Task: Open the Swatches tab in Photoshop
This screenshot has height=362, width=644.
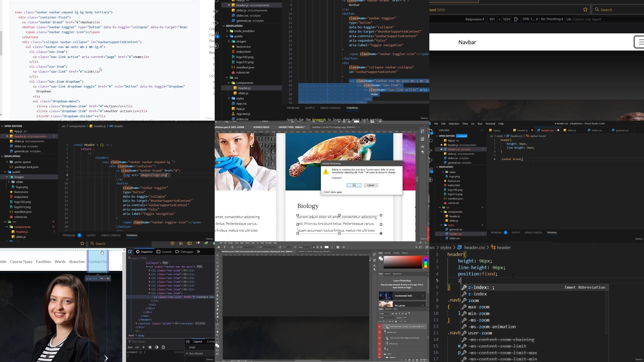Action: [x=387, y=253]
